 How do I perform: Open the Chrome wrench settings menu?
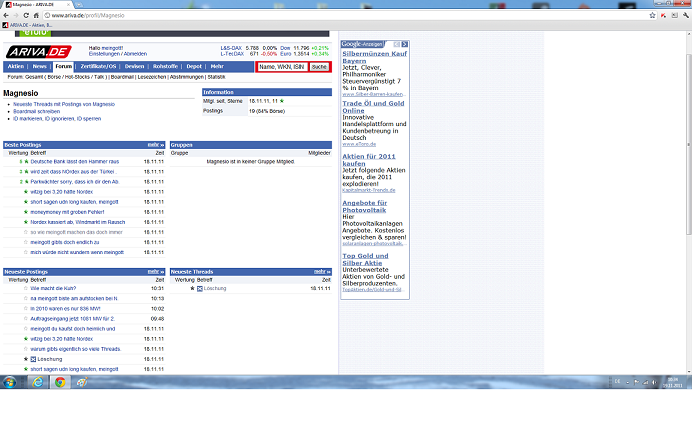(686, 15)
